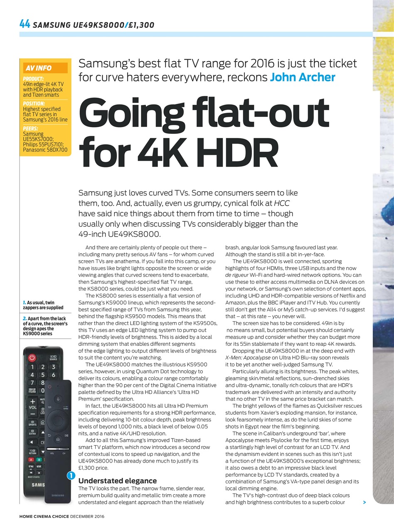Tap the SOURCE button on the standard remote
Image resolution: width=394 pixels, height=532 pixels.
(53, 358)
